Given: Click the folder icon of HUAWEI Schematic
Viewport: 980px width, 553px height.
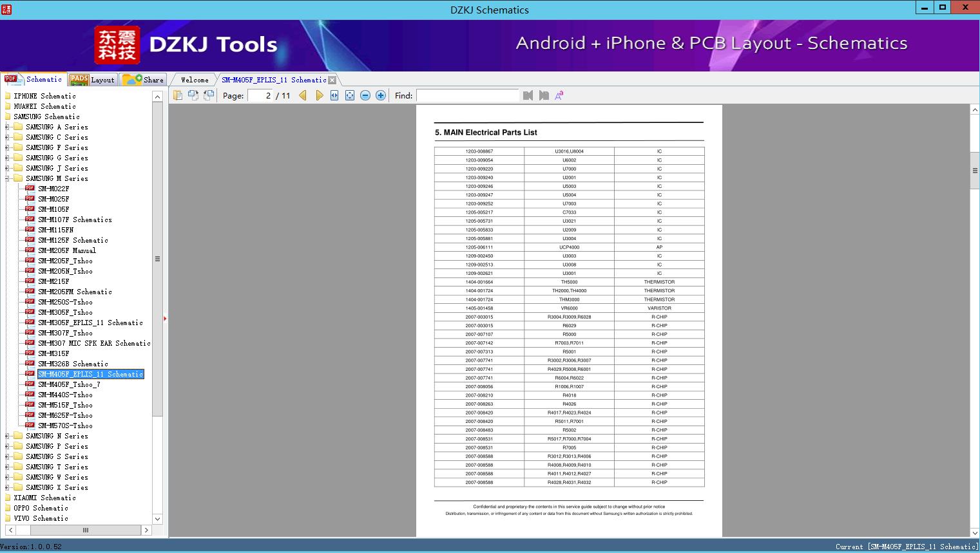Looking at the screenshot, I should tap(8, 106).
